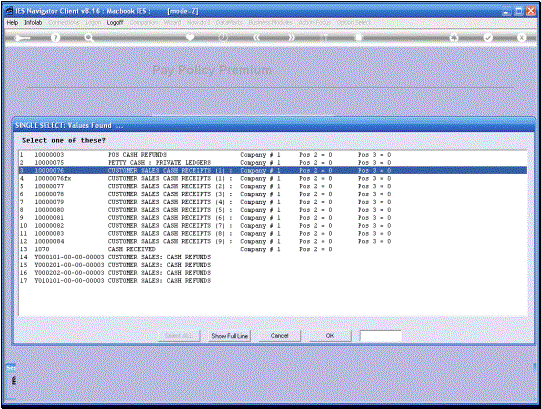The height and width of the screenshot is (409, 541).
Task: Select row 10000082 CASH RECEIPTS (7)
Action: point(273,226)
